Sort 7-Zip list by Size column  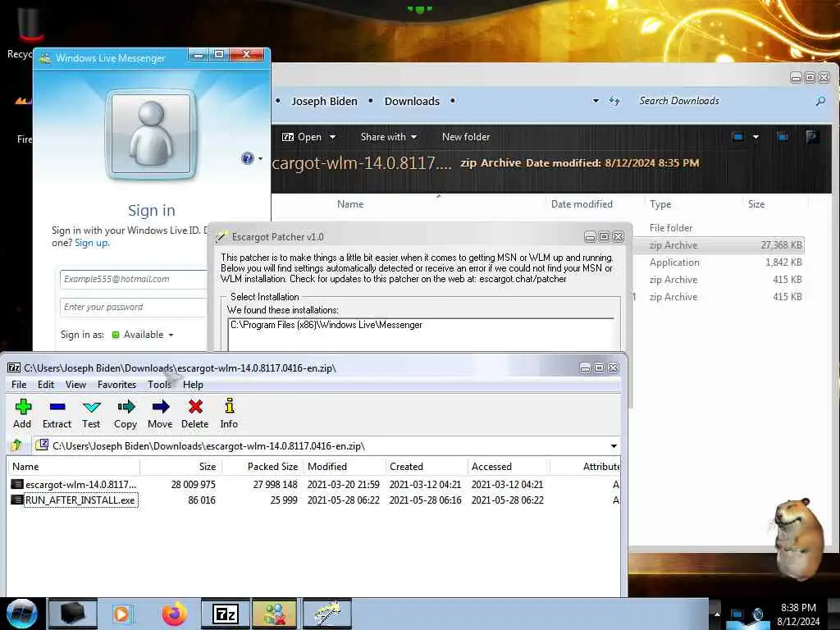click(x=180, y=467)
